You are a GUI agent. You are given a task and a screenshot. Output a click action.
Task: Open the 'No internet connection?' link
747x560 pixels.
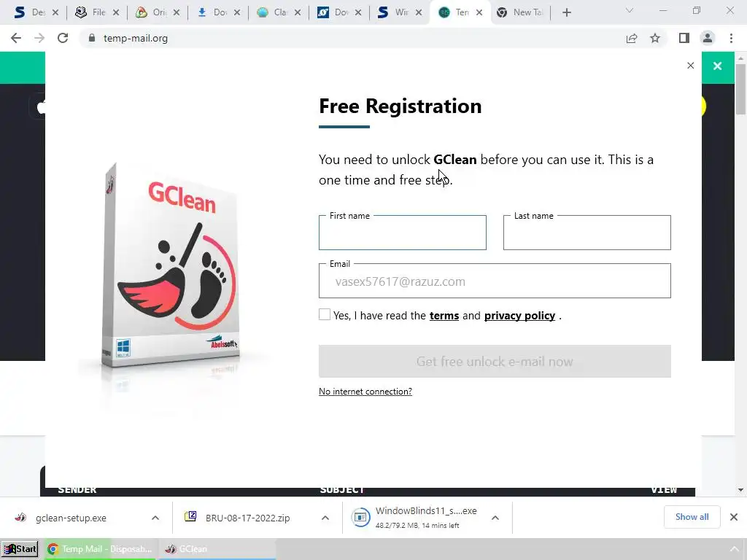tap(365, 392)
